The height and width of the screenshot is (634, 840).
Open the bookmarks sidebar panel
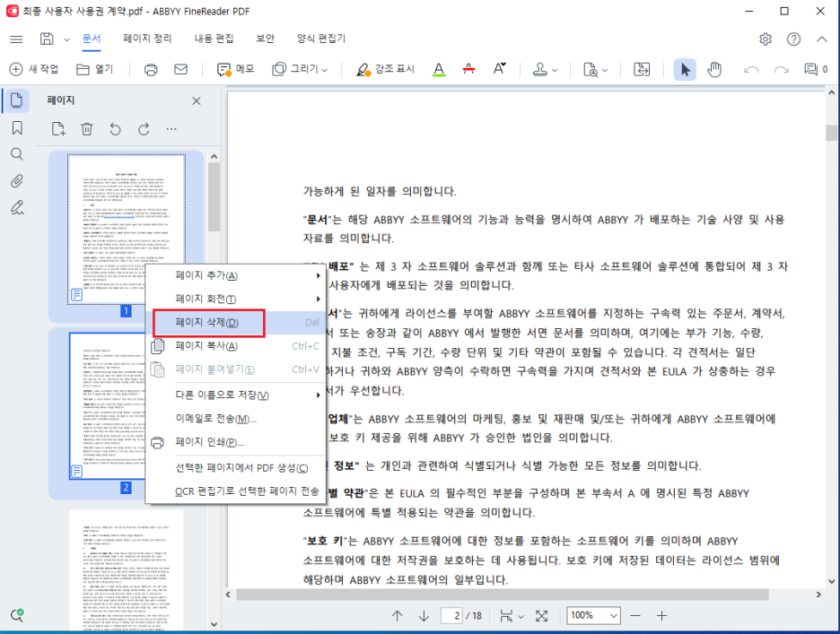point(17,127)
